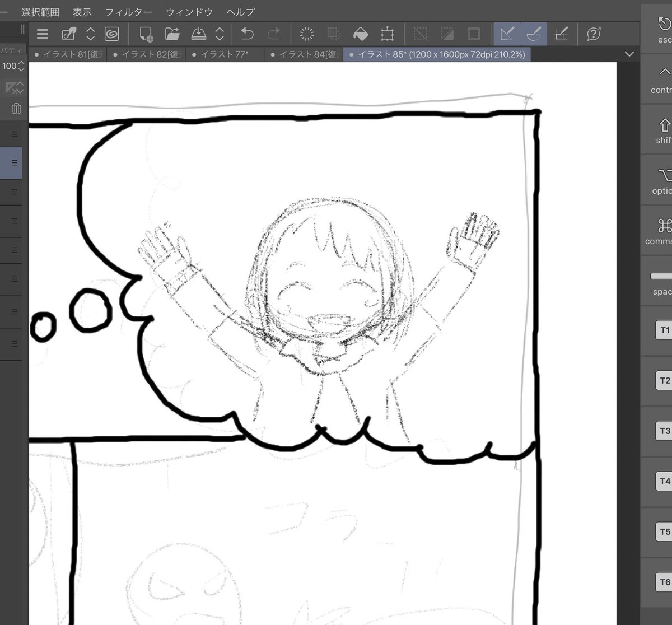Open the quick access pen icon

pos(69,34)
